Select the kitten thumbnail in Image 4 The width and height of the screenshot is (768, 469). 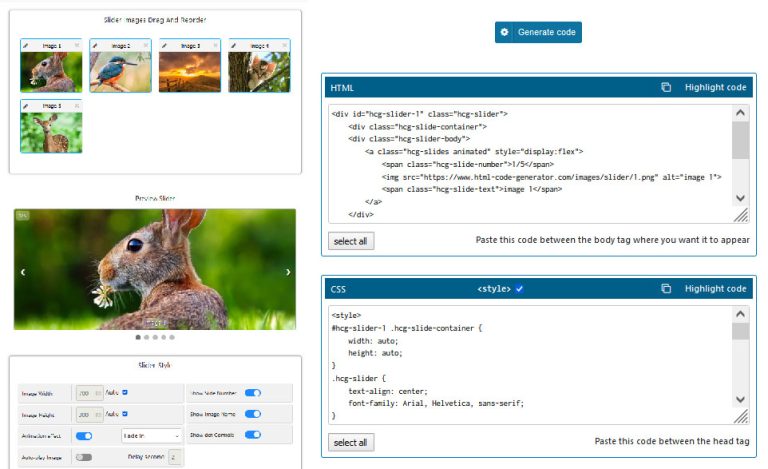[x=259, y=72]
